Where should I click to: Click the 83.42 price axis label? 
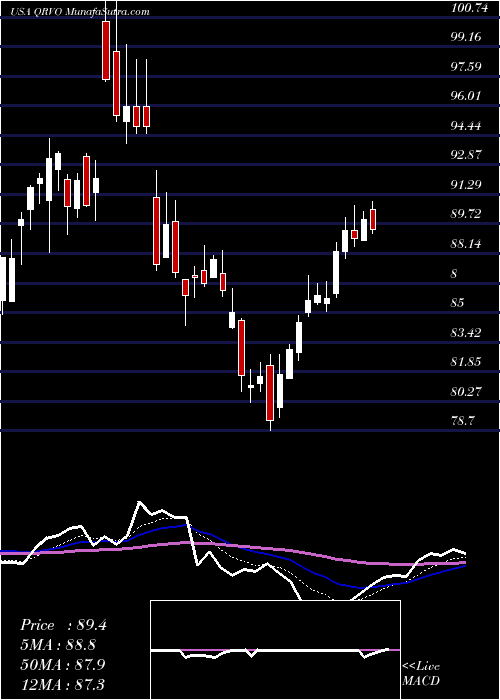pyautogui.click(x=466, y=333)
